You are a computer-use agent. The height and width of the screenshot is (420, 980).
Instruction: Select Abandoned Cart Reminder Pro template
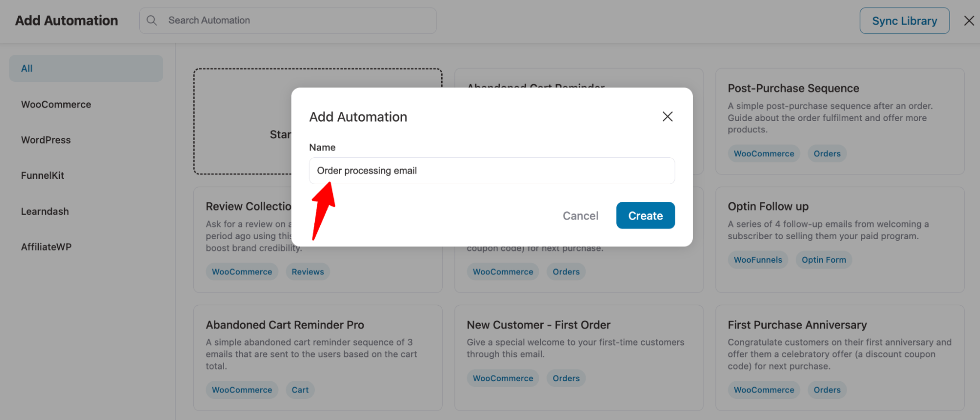[x=318, y=358]
